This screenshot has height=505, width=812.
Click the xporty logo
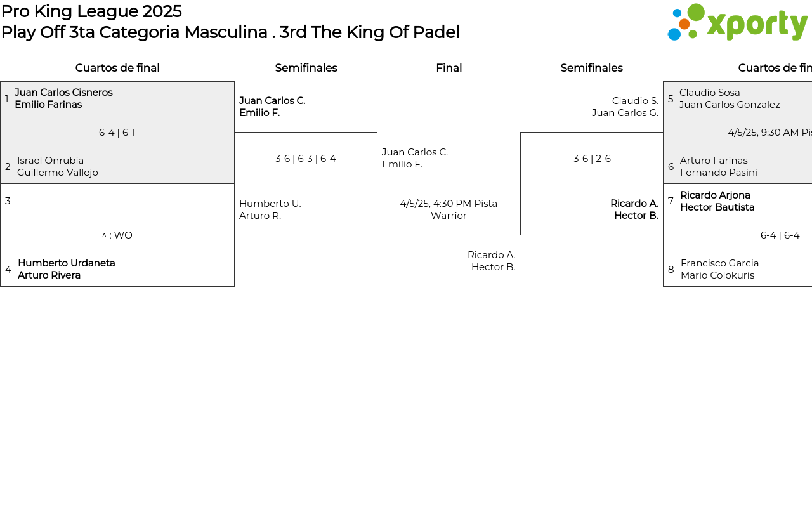[x=737, y=23]
